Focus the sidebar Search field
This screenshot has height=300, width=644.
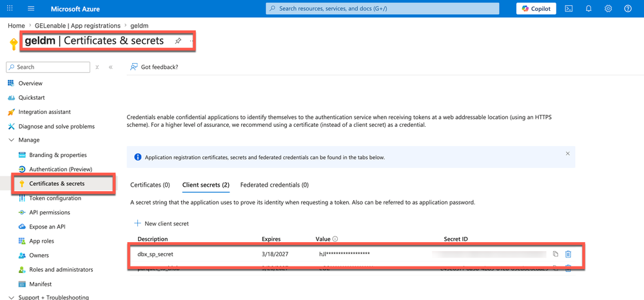(x=48, y=67)
